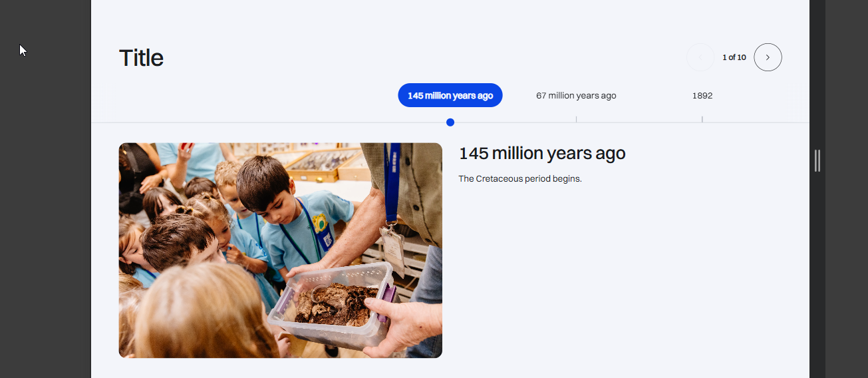Open the photo of children viewing specimen
Image resolution: width=868 pixels, height=378 pixels.
point(281,250)
